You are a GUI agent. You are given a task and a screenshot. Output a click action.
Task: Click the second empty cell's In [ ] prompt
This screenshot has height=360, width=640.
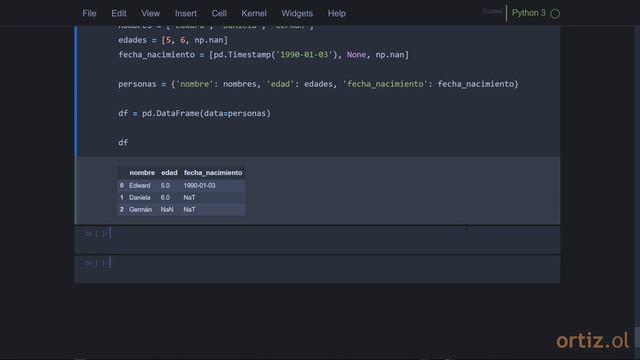pos(96,263)
